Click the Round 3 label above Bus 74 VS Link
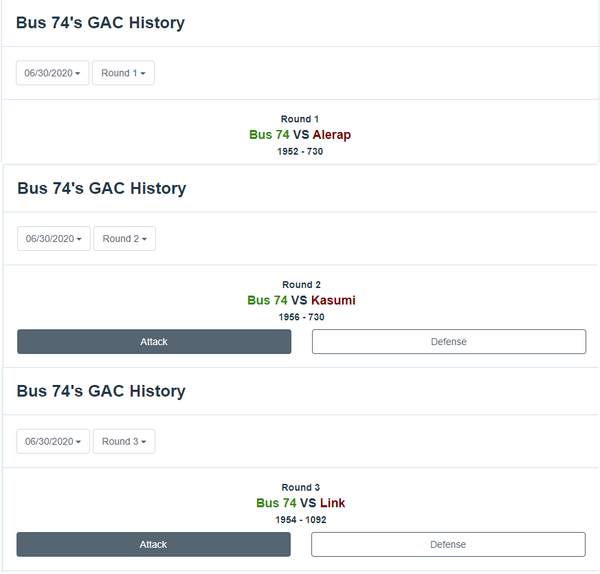The height and width of the screenshot is (574, 600). [301, 488]
